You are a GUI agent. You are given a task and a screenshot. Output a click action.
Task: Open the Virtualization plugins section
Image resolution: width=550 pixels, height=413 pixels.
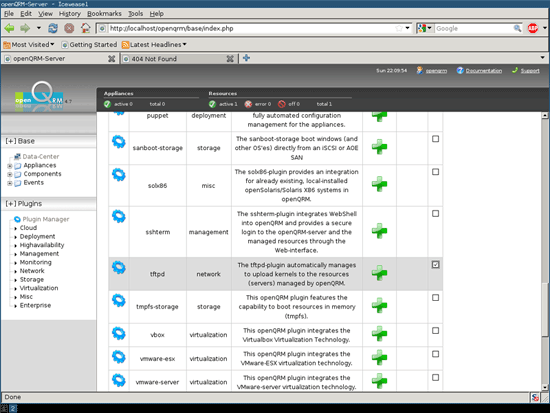coord(39,288)
